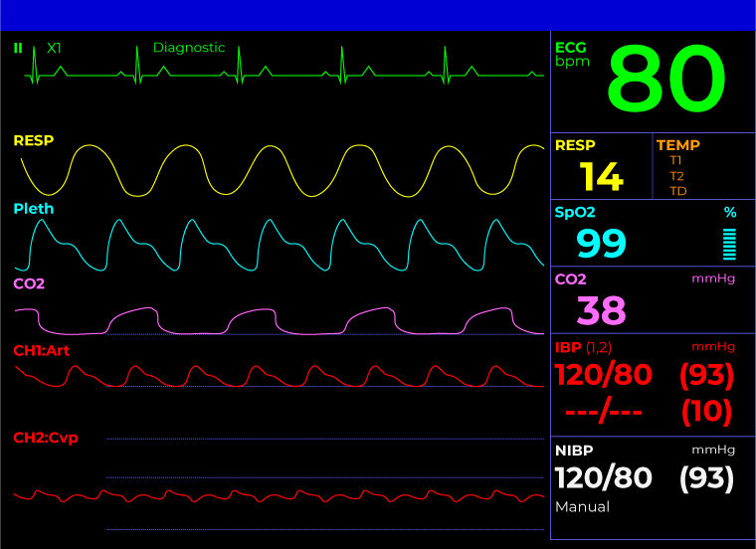
Task: Open the X1 ECG gain setting
Action: [54, 48]
